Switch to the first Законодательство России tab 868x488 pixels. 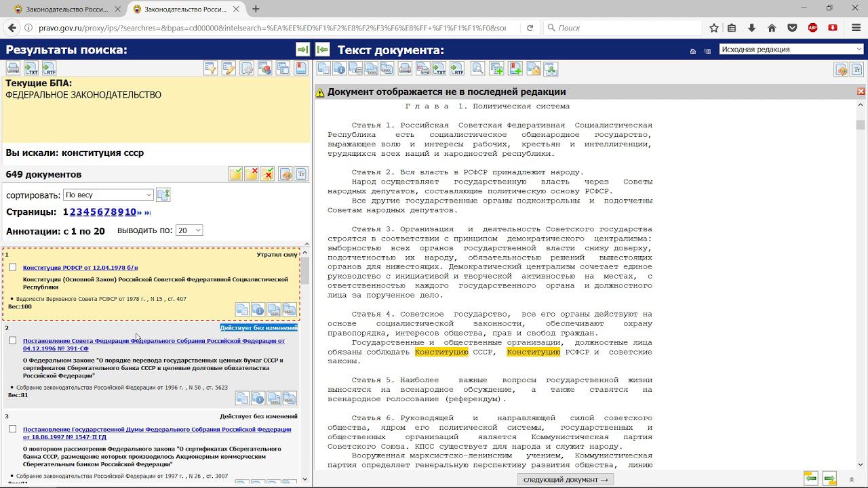pos(65,9)
